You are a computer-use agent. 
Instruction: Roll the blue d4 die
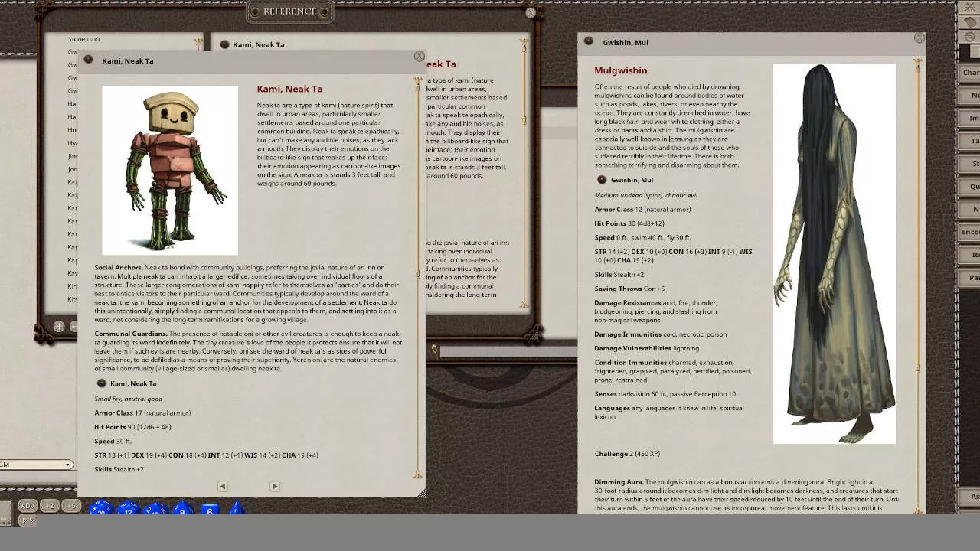point(237,508)
